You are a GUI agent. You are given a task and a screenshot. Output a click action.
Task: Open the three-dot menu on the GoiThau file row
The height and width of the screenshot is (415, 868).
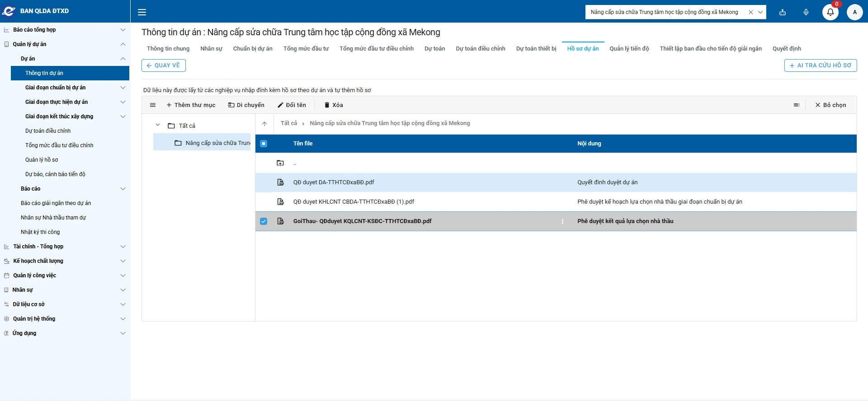[x=562, y=221]
